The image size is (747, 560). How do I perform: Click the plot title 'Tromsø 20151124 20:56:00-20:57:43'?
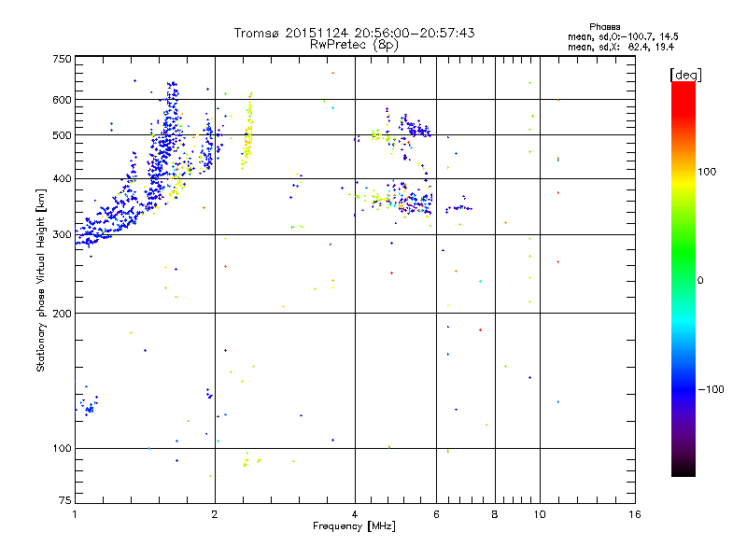354,33
